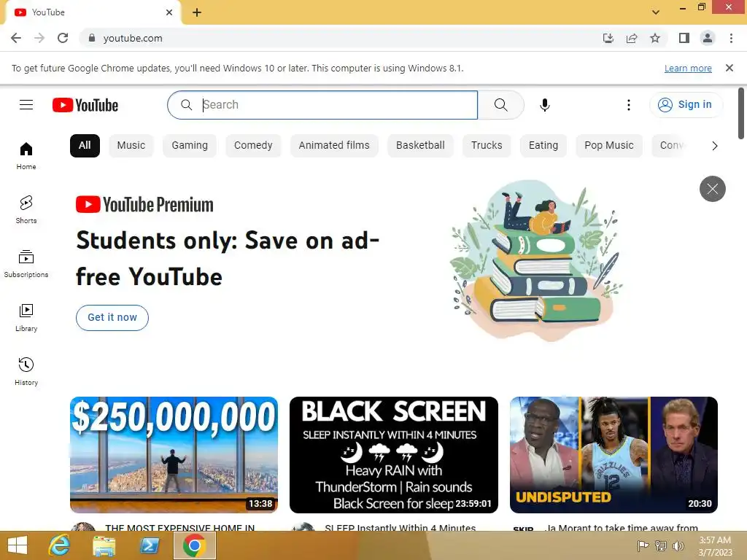Open the Windows Start button
The image size is (747, 560).
18,545
